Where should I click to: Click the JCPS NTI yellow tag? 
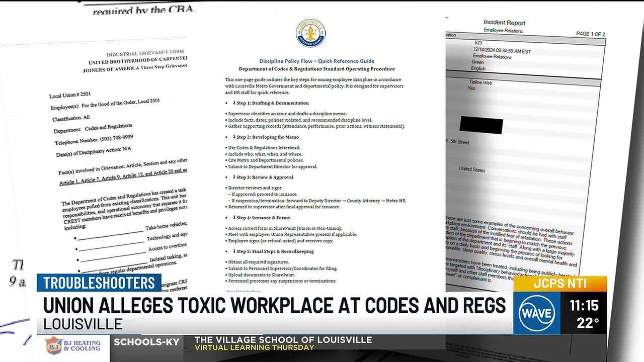tap(561, 284)
